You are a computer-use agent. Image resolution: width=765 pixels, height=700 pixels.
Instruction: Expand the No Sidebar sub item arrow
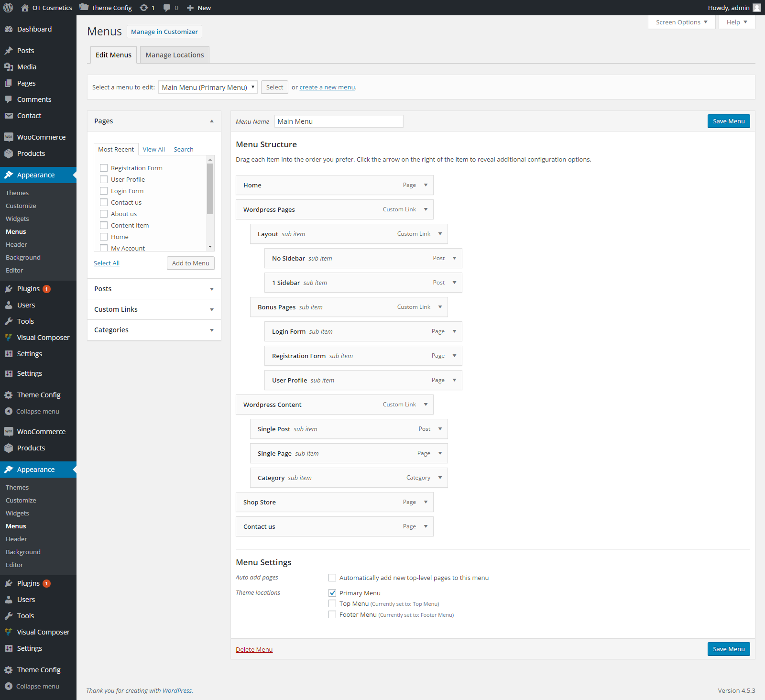point(454,258)
